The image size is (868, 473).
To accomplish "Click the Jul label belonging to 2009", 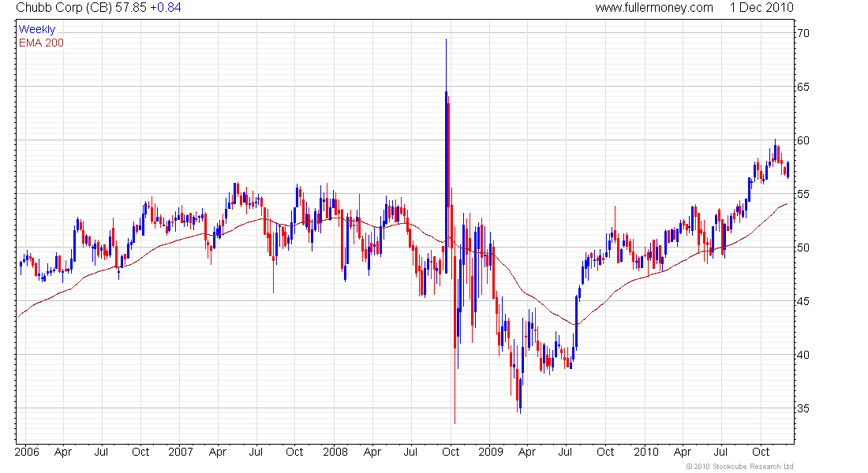I will 565,452.
